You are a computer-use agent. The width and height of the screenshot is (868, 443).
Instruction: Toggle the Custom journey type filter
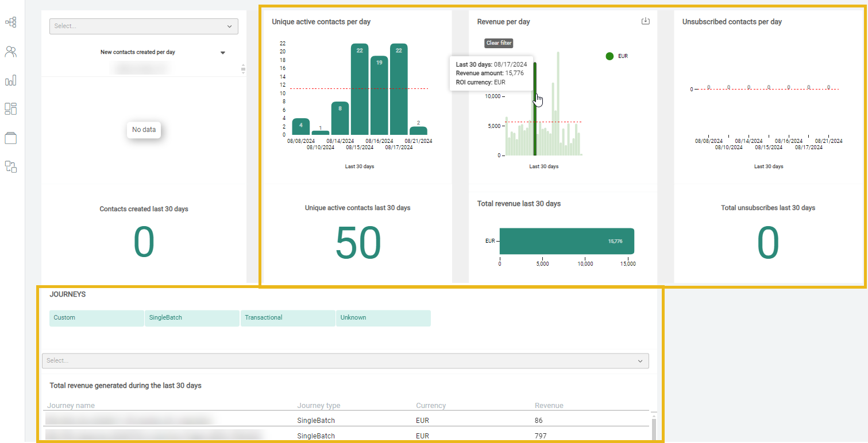97,318
